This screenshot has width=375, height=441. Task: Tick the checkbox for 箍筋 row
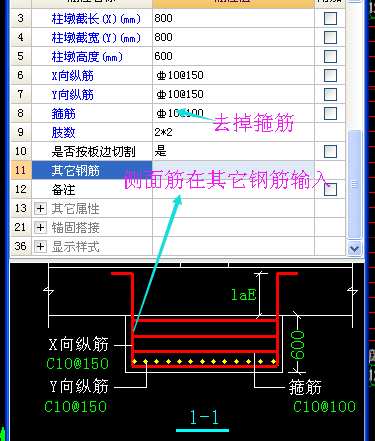click(x=330, y=113)
